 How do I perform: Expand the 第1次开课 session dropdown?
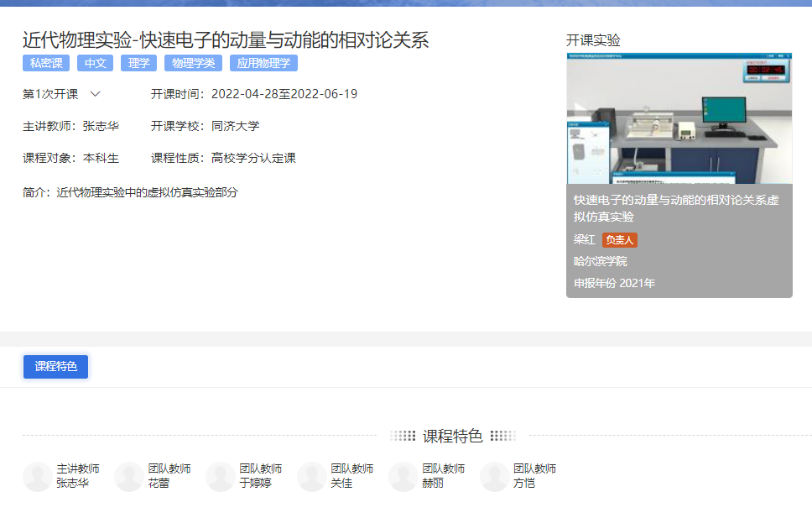pyautogui.click(x=95, y=94)
